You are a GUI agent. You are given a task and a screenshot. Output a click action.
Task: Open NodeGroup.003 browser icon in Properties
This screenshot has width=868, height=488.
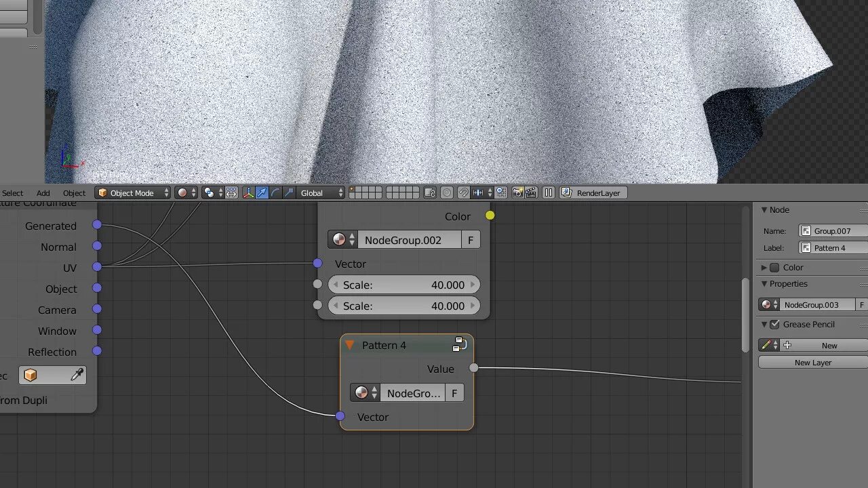[x=769, y=305]
